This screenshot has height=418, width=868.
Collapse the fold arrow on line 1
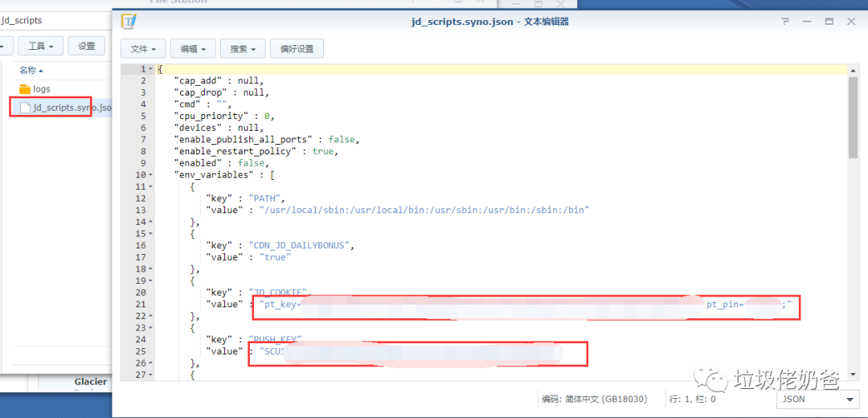pos(150,69)
